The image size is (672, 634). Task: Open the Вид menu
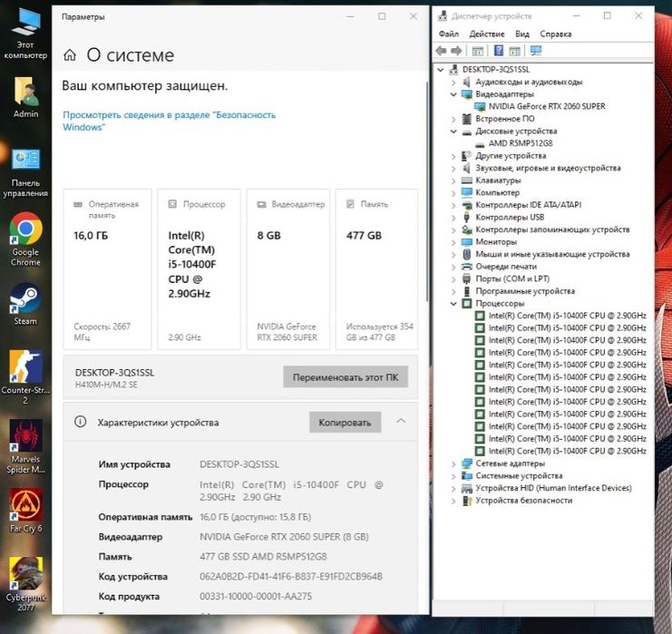(x=522, y=34)
